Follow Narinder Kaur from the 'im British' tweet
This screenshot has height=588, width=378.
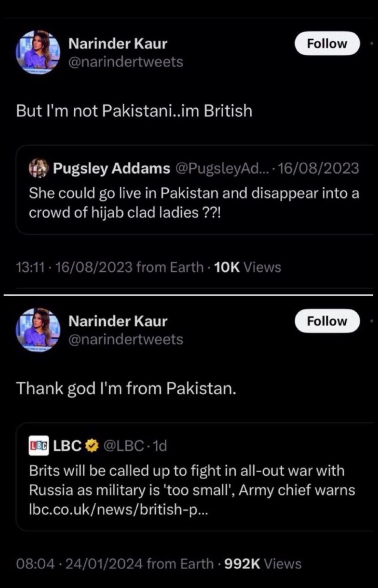point(327,44)
